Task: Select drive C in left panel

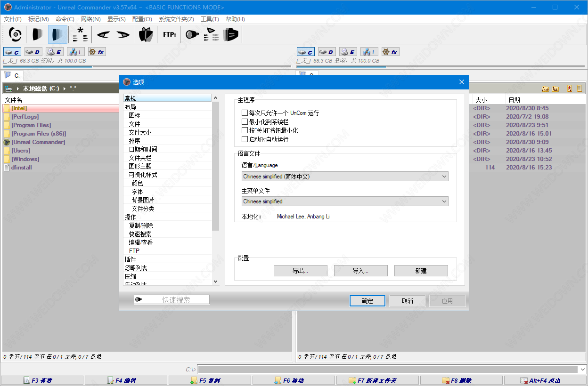Action: (12, 52)
